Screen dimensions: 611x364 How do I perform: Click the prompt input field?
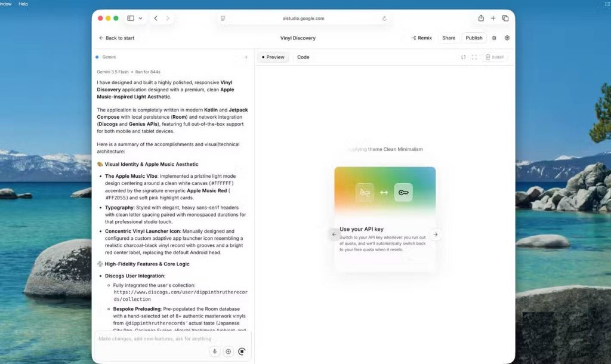point(173,339)
